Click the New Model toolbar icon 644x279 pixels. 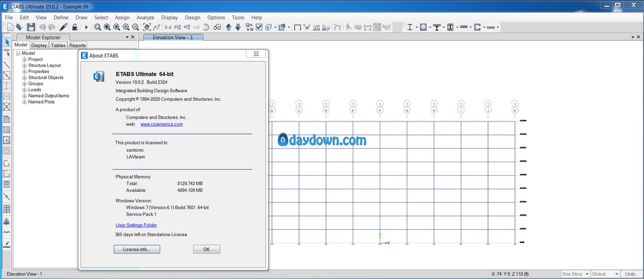click(x=10, y=27)
